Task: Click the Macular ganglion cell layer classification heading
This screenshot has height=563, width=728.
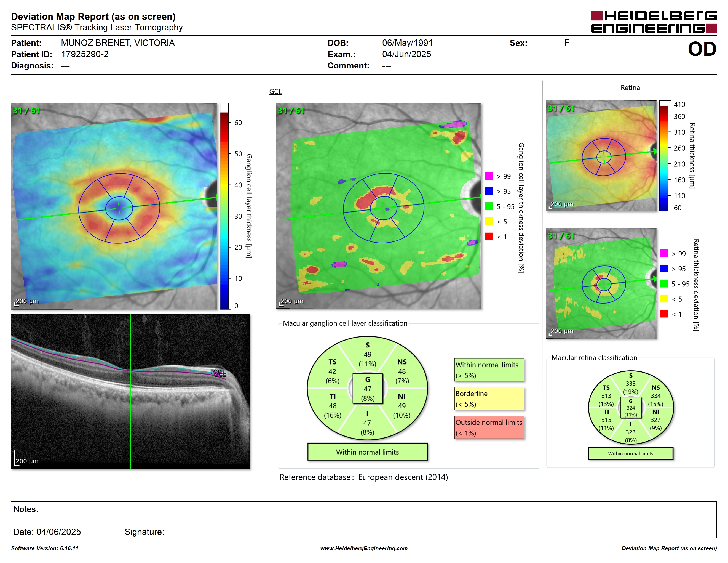Action: coord(345,323)
